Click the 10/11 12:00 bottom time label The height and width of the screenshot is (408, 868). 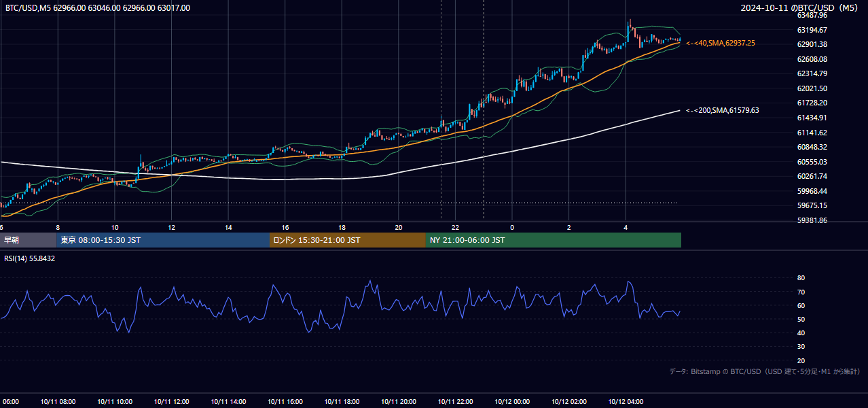(171, 401)
